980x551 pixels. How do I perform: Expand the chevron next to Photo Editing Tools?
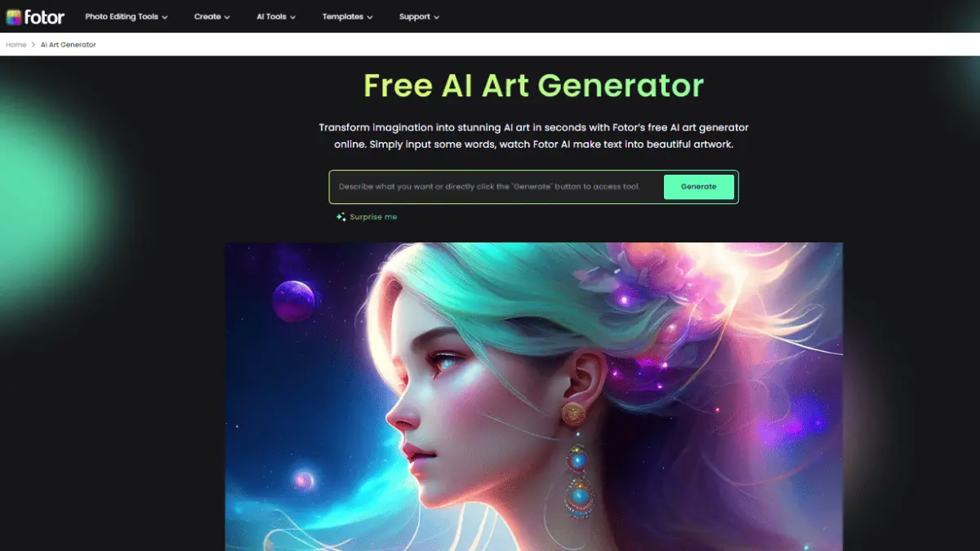165,17
